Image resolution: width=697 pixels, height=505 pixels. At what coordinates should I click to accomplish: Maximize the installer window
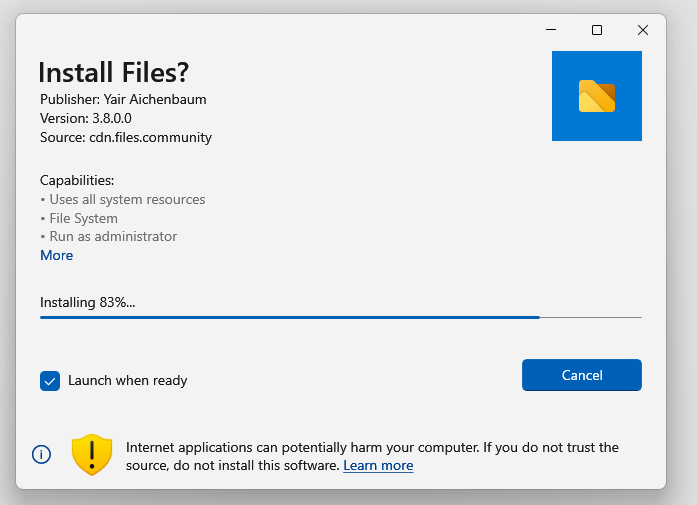[x=597, y=30]
